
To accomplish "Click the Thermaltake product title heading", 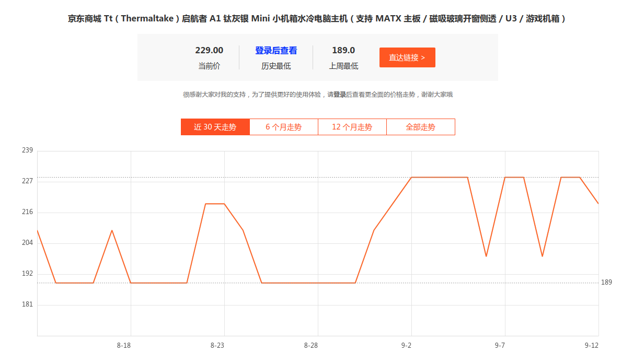I will [x=316, y=19].
